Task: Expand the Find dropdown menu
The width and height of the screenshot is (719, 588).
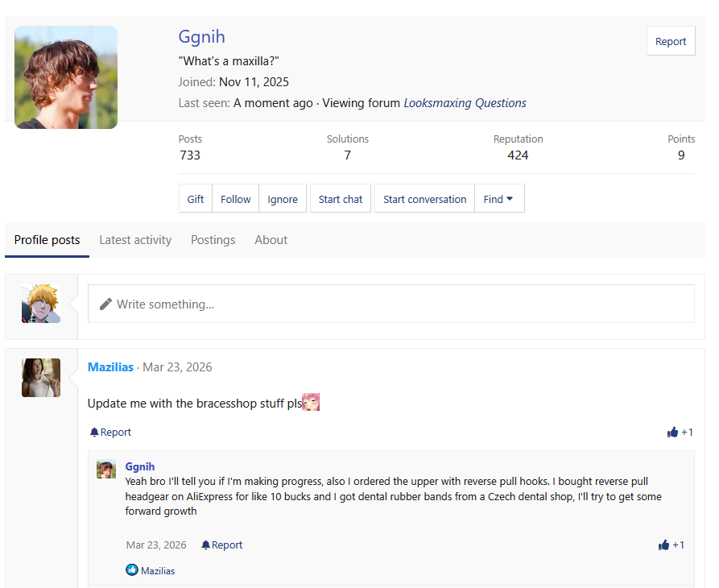Action: pyautogui.click(x=499, y=199)
